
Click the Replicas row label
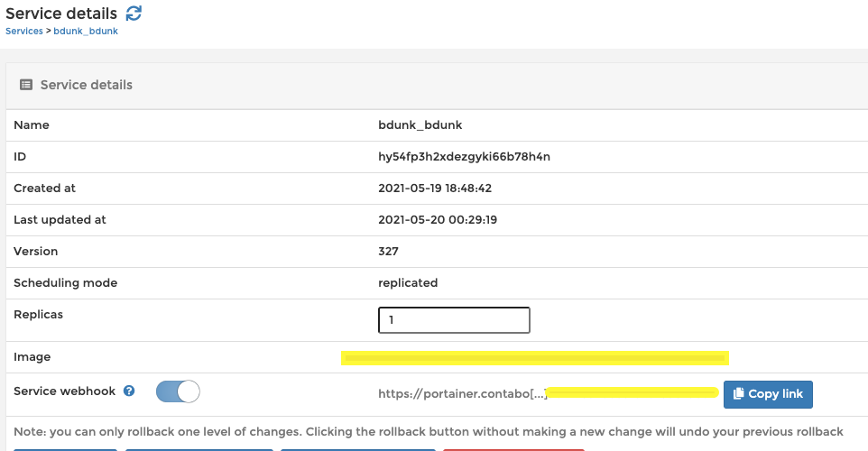pyautogui.click(x=38, y=314)
